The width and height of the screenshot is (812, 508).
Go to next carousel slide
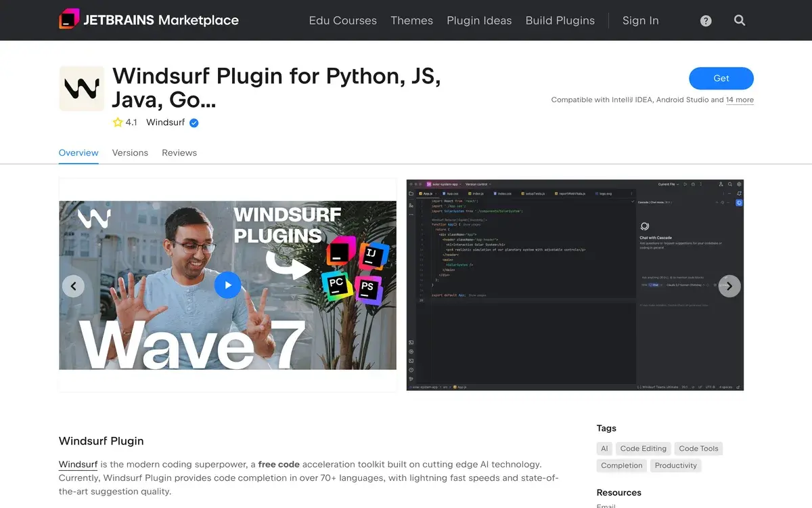(x=729, y=286)
